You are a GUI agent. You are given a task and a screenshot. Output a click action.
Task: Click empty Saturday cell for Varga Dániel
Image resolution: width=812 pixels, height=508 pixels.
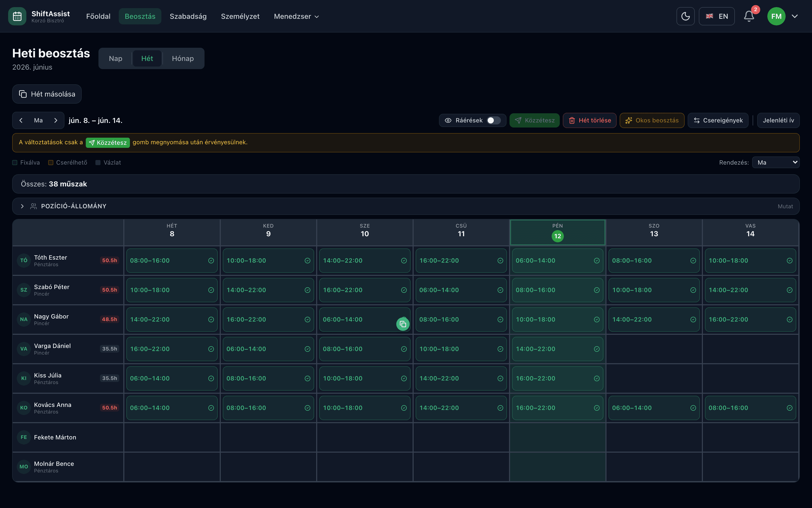pyautogui.click(x=654, y=349)
